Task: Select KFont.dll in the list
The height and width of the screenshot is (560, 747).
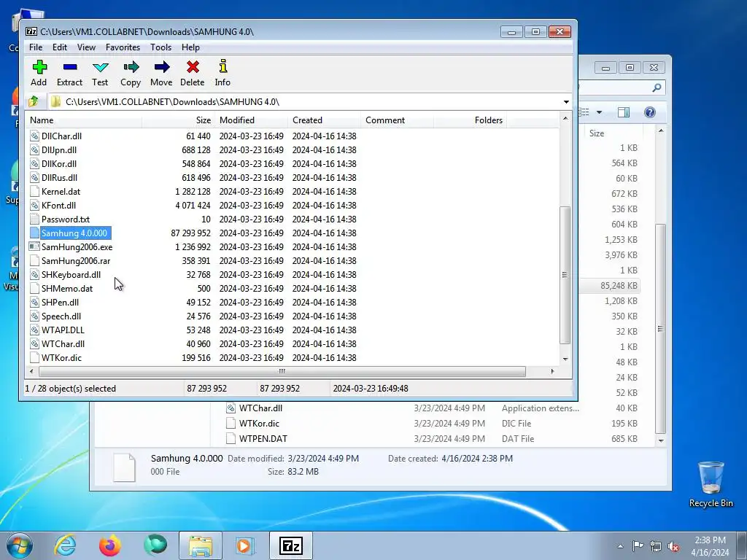Action: point(58,205)
